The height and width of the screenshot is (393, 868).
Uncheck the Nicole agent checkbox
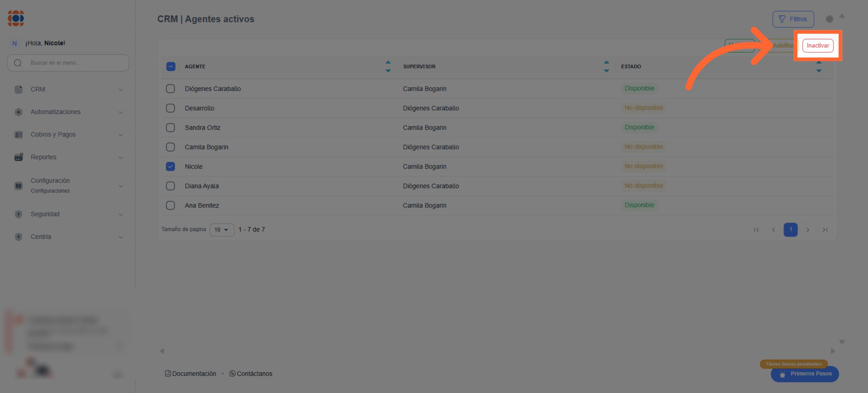click(170, 166)
